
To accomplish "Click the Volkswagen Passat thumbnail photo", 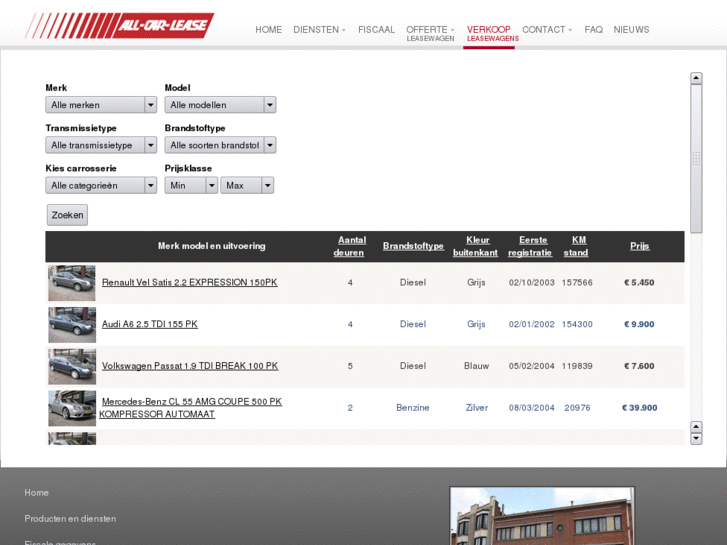I will pyautogui.click(x=72, y=366).
